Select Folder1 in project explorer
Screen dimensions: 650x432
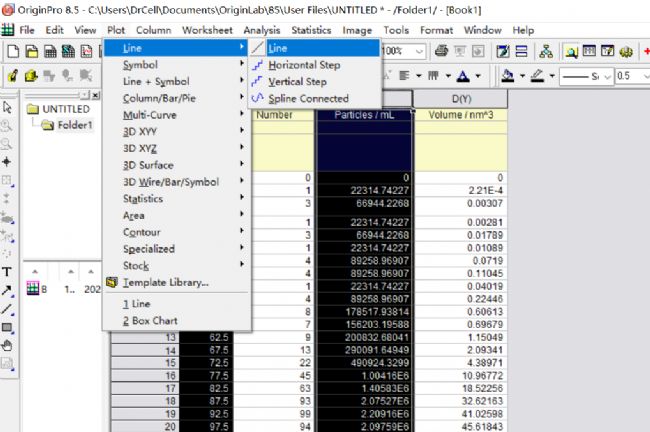73,125
